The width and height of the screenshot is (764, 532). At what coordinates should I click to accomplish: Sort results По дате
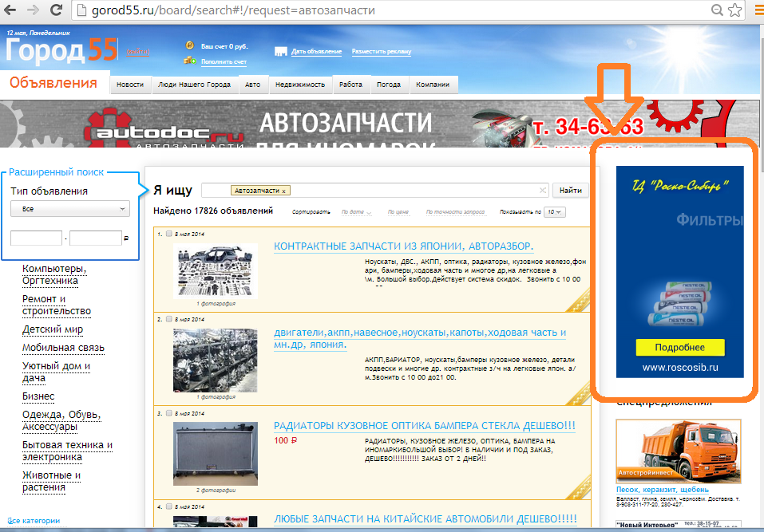[x=356, y=212]
